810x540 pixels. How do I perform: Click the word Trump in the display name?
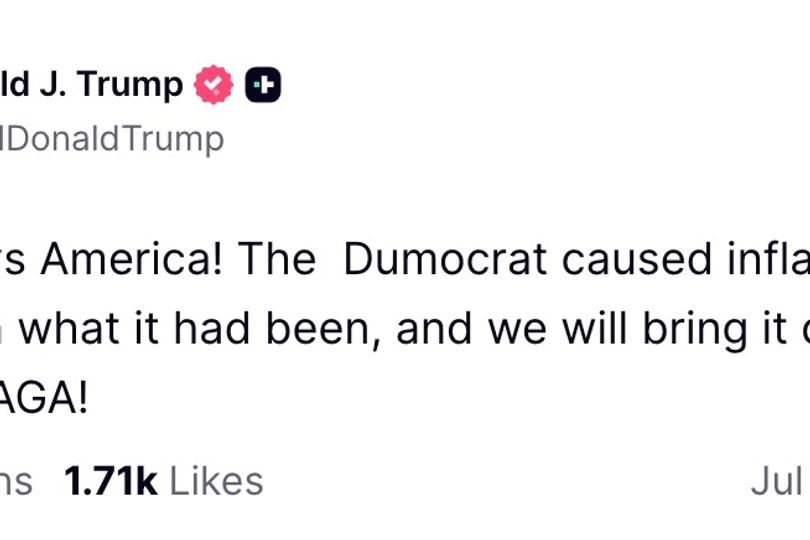tap(130, 85)
